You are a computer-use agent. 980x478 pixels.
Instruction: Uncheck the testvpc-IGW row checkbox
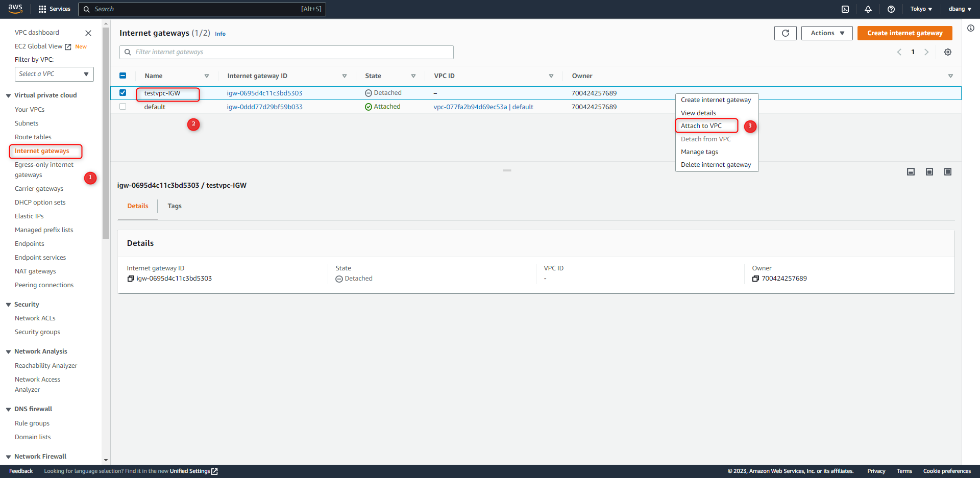point(122,93)
